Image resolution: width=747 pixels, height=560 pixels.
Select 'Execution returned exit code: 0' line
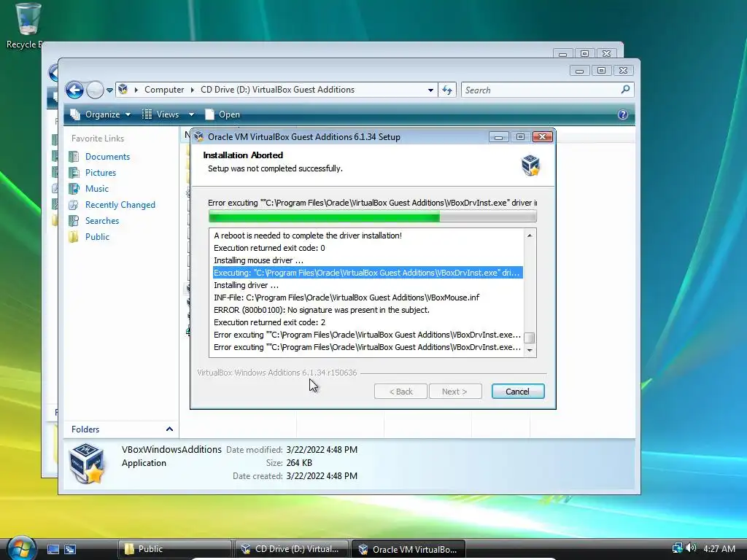coord(269,248)
